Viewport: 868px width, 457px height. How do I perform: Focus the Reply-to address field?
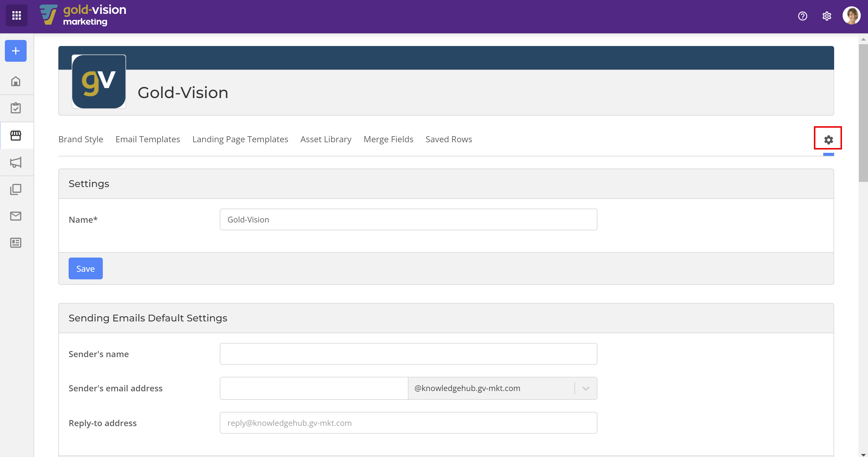(408, 423)
